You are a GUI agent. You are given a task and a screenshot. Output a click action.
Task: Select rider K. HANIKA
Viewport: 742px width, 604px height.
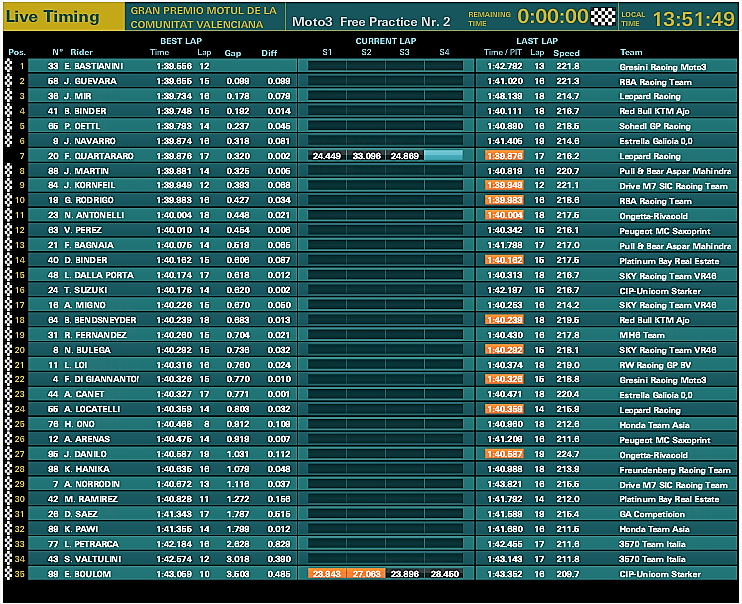87,469
